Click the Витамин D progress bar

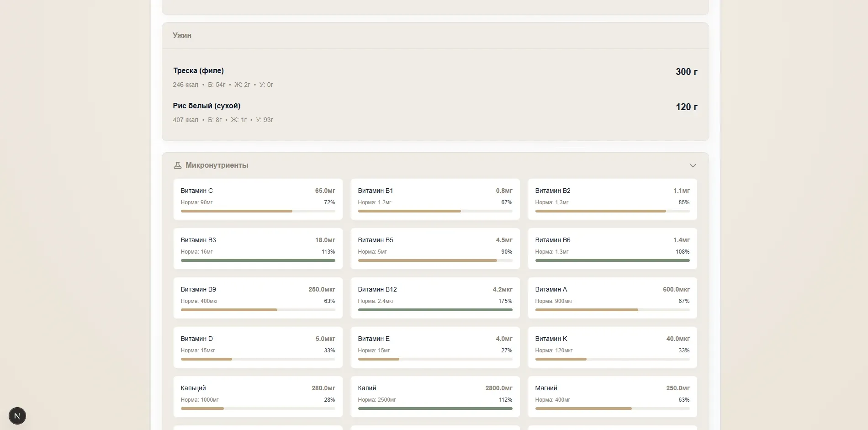click(x=258, y=359)
